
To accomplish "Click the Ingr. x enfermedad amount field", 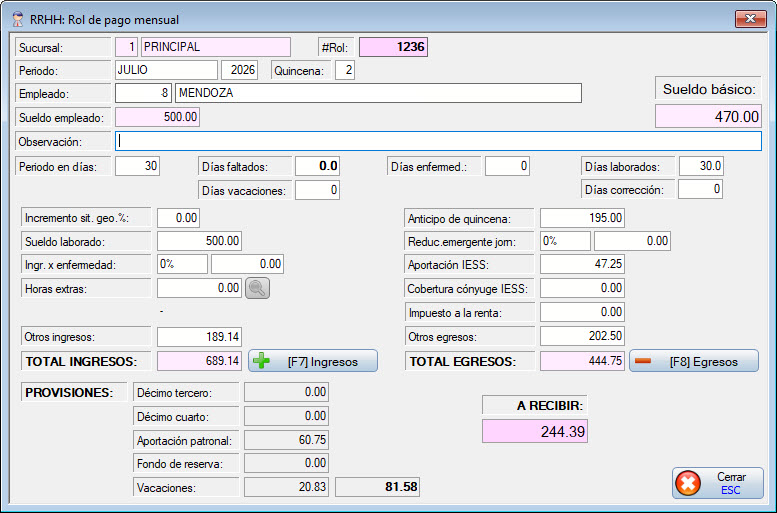I will 247,264.
